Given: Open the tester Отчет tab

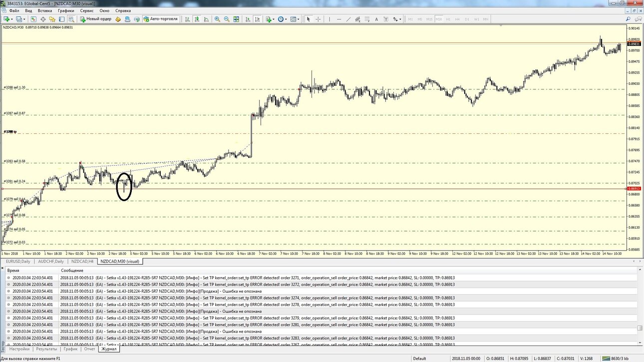Looking at the screenshot, I should (x=89, y=349).
